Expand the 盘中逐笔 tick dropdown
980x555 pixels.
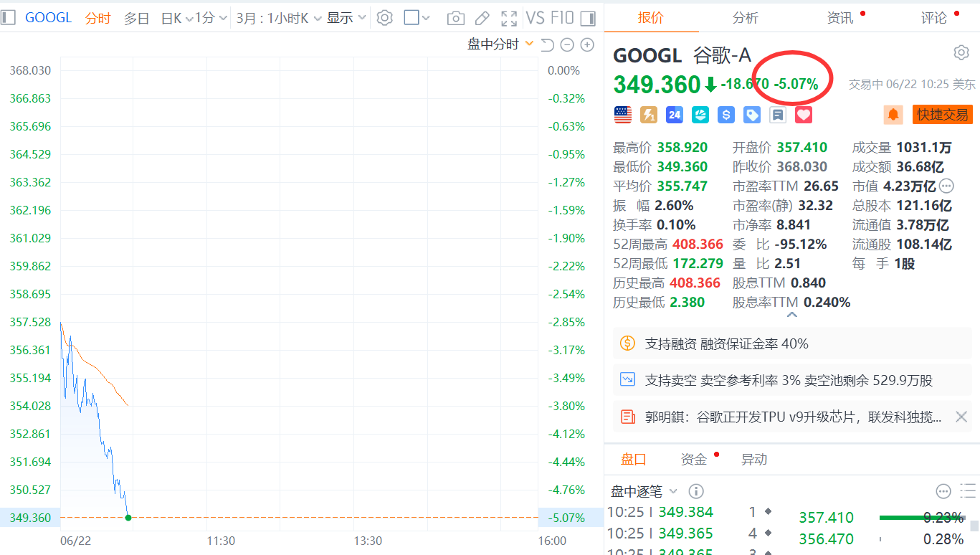644,491
